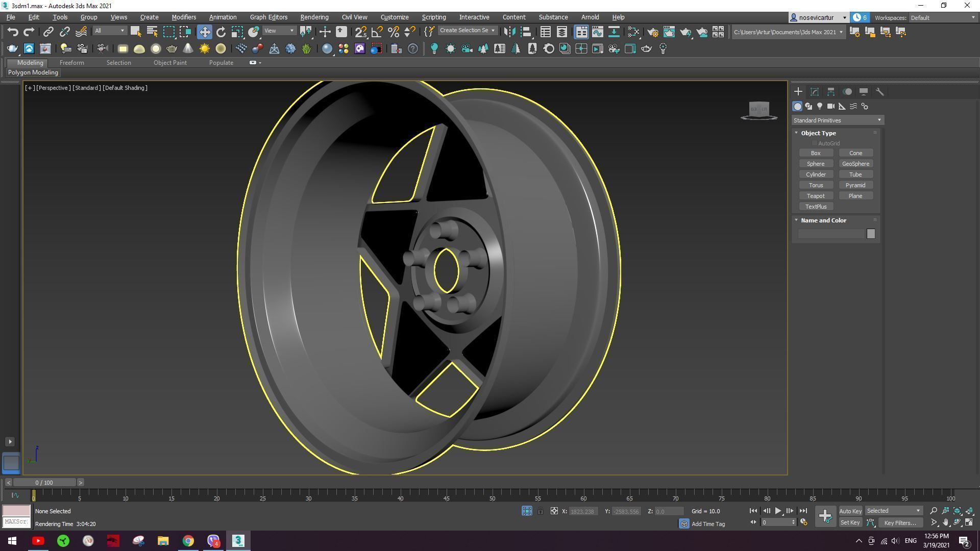The height and width of the screenshot is (551, 980).
Task: Open the View reference coordinate dropdown
Action: pyautogui.click(x=279, y=31)
